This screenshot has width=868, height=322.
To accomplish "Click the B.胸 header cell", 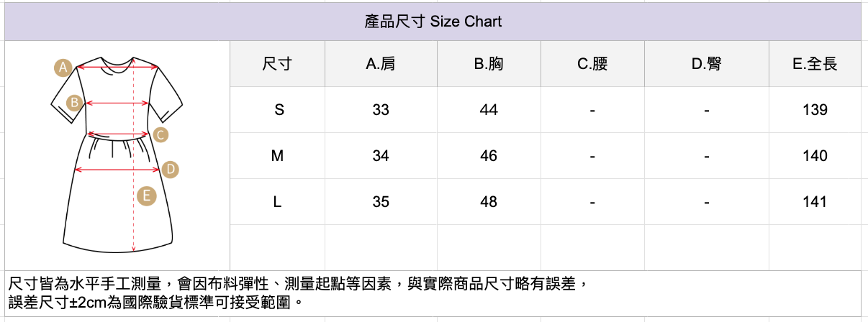I will tap(488, 64).
